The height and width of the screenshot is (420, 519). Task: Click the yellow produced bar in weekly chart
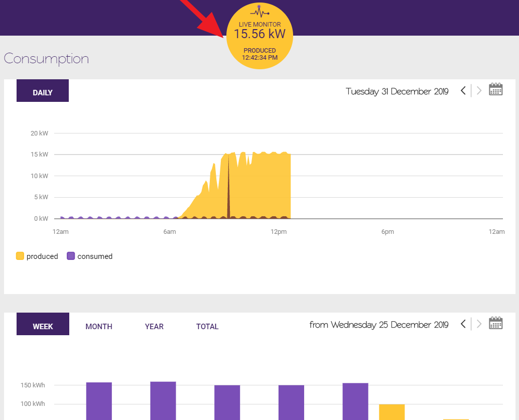(x=392, y=412)
